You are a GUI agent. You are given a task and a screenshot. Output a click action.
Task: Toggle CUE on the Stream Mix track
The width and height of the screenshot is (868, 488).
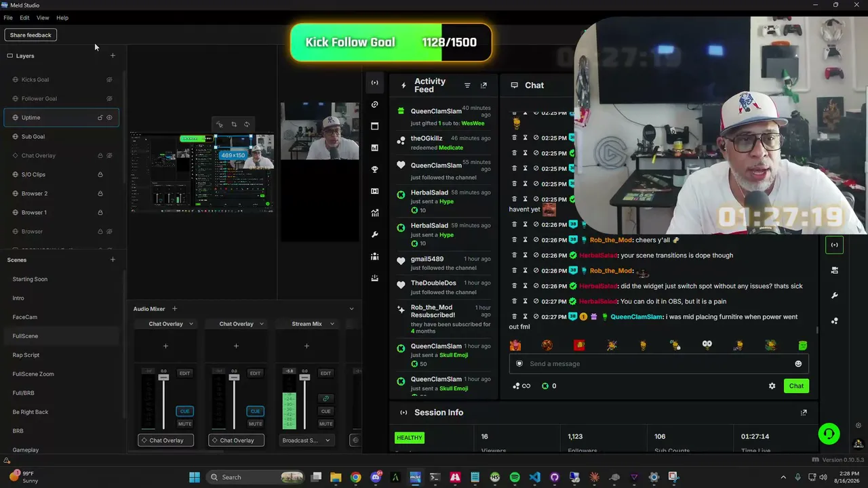(325, 411)
